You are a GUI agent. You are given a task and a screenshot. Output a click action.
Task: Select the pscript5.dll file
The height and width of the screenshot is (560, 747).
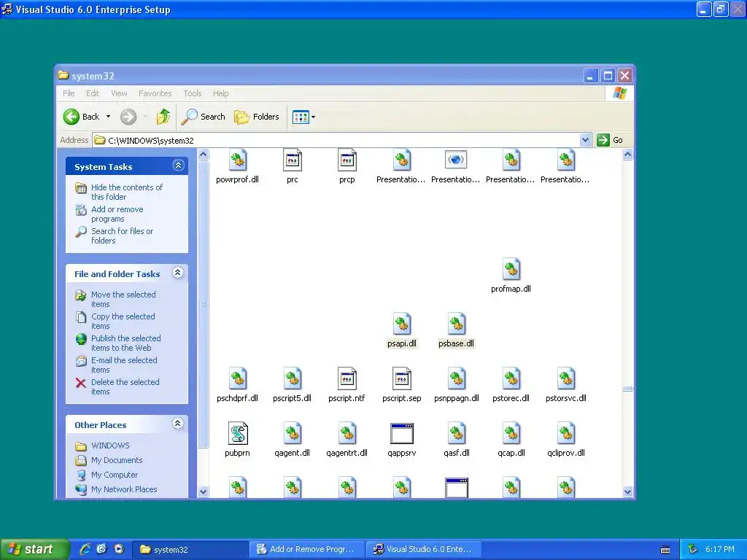[x=292, y=385]
